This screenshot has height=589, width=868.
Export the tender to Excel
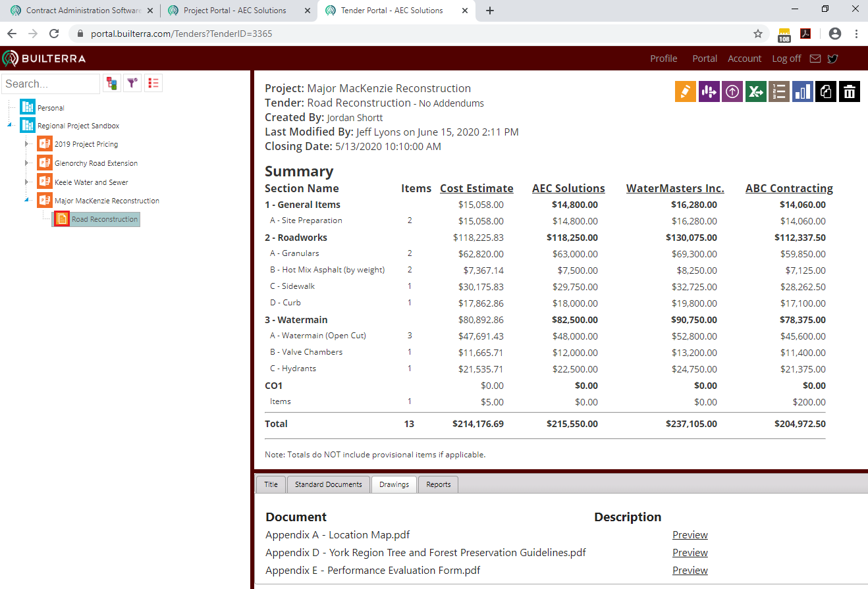(x=755, y=91)
